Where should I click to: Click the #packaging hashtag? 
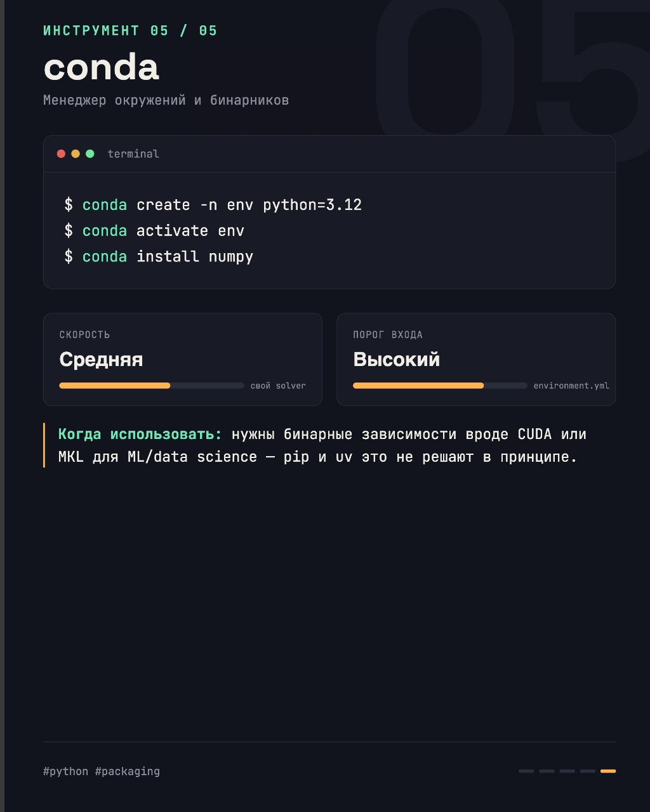pyautogui.click(x=128, y=771)
